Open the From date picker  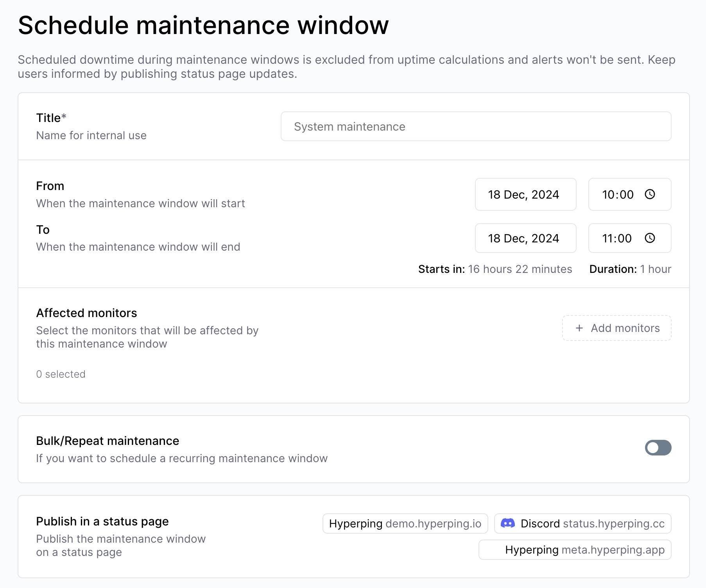[525, 194]
